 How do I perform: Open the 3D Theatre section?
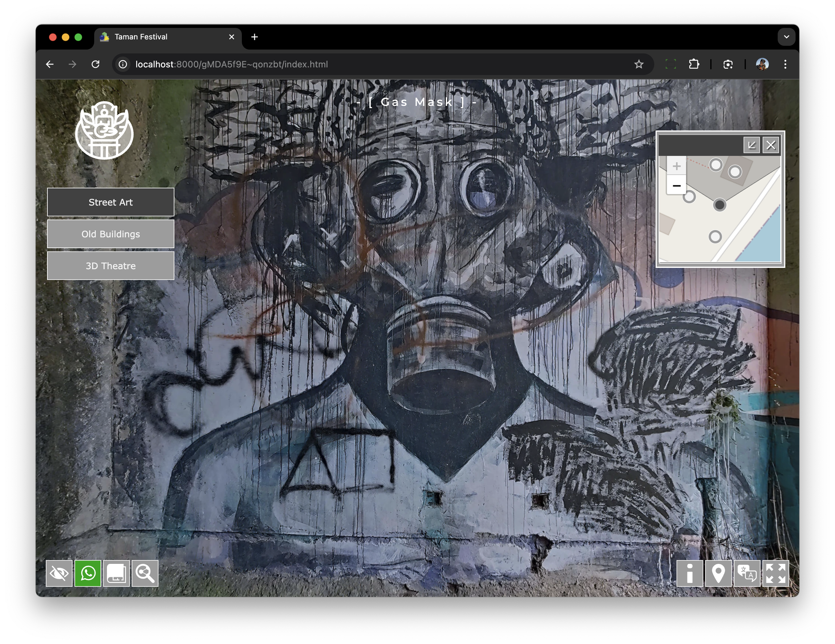point(111,266)
